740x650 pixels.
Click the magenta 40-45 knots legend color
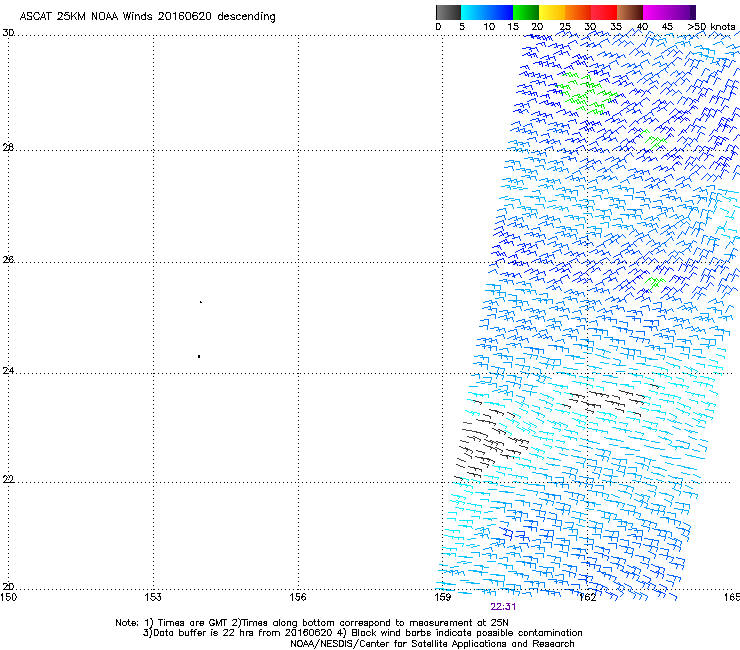656,12
